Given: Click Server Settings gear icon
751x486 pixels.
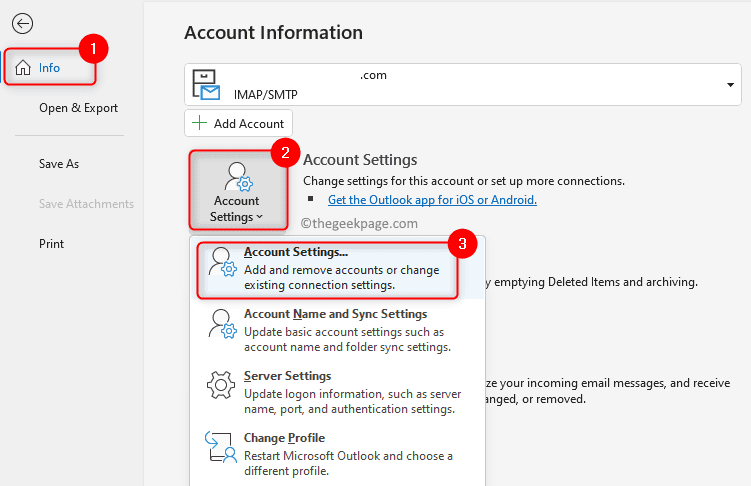Looking at the screenshot, I should pyautogui.click(x=221, y=384).
